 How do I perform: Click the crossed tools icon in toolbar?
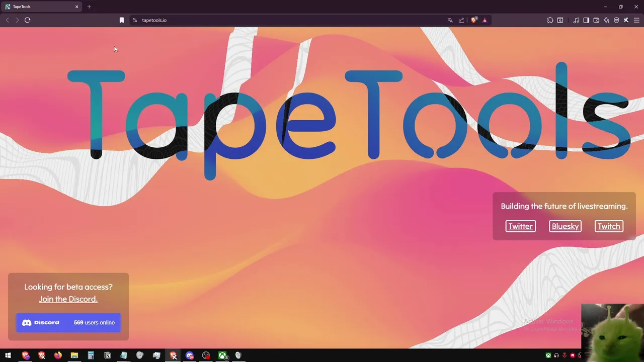point(626,20)
